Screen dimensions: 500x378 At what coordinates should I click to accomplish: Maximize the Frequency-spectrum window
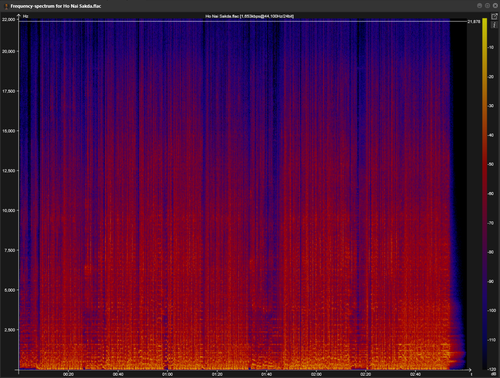[x=487, y=6]
